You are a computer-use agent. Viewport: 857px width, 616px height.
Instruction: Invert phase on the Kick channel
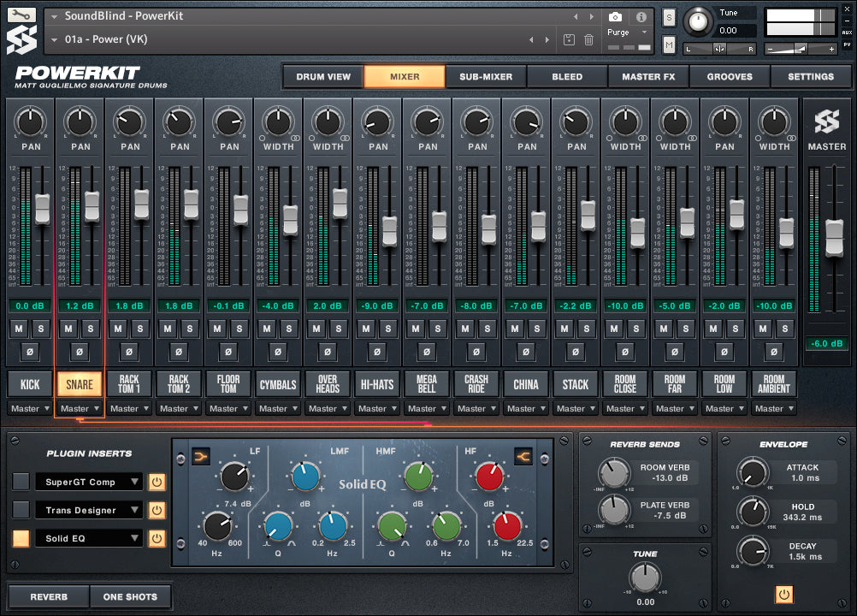[x=30, y=352]
